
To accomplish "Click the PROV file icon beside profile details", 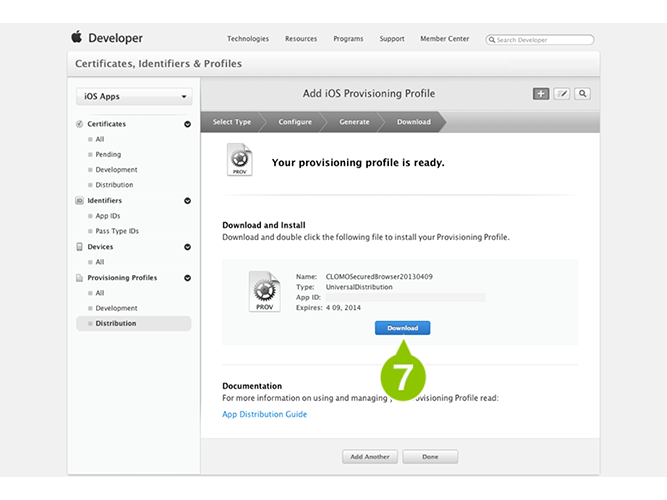I will pos(265,291).
